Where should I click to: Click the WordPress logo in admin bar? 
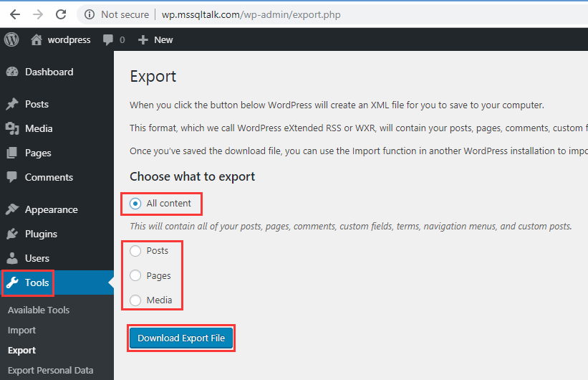11,39
